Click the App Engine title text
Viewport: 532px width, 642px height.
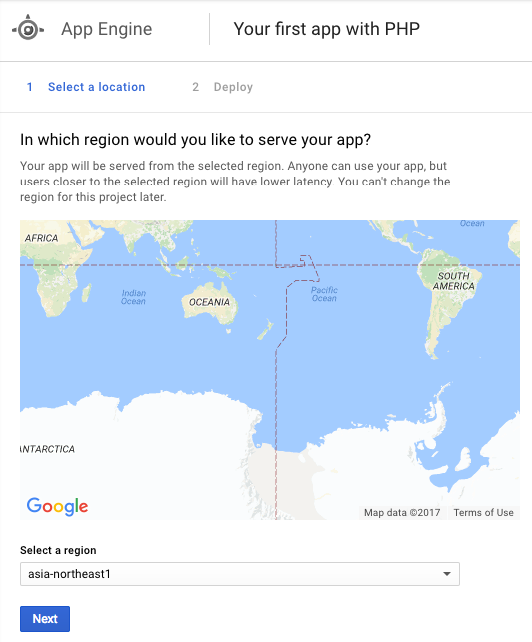(x=106, y=29)
